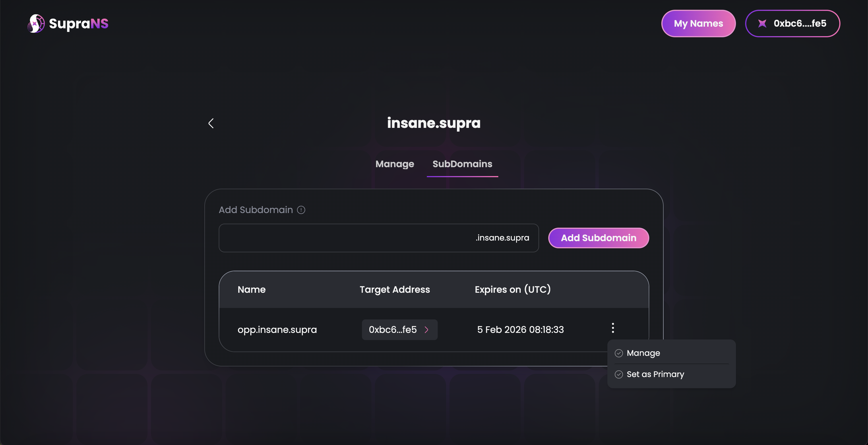Image resolution: width=868 pixels, height=445 pixels.
Task: Click the SupraNS brand text
Action: 79,24
